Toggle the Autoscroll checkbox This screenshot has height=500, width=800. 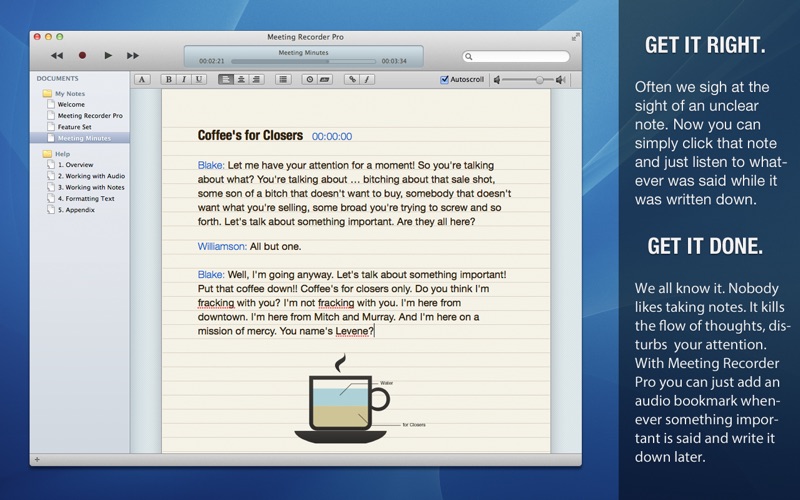tap(444, 80)
